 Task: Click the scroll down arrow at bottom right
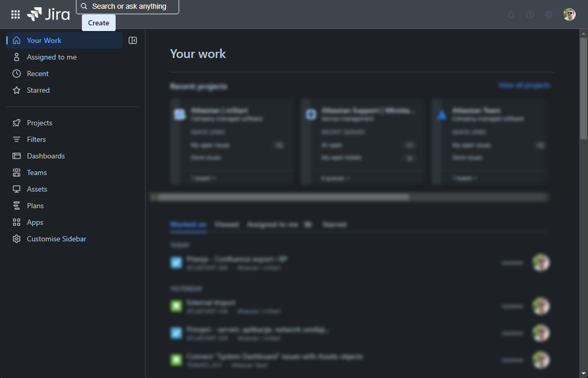[583, 373]
